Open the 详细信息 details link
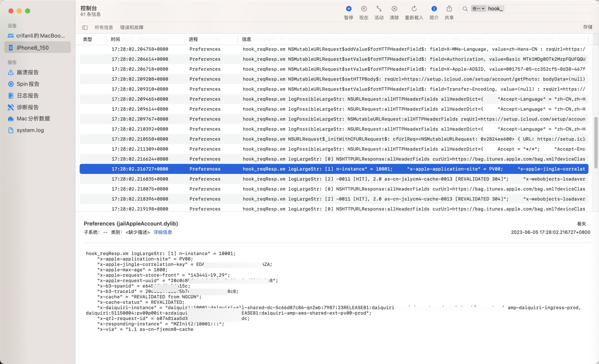 [x=163, y=232]
